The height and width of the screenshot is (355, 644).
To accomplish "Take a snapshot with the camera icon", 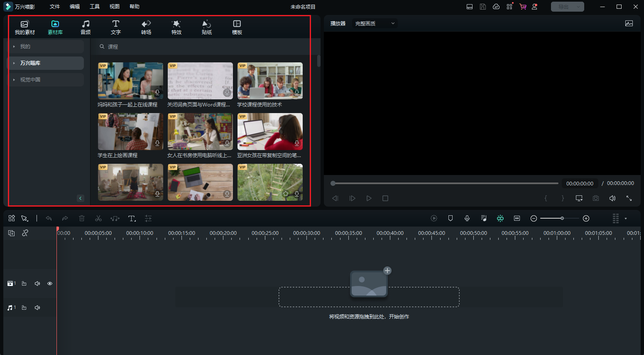I will pyautogui.click(x=596, y=198).
